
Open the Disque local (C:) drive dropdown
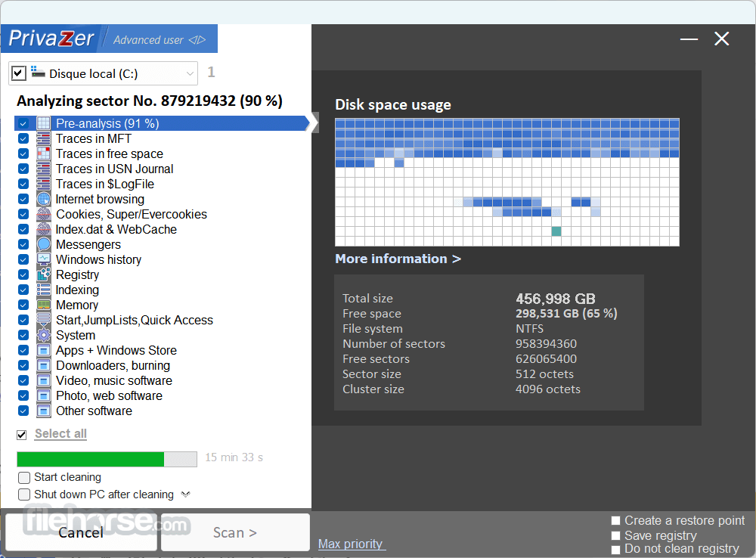pos(190,74)
